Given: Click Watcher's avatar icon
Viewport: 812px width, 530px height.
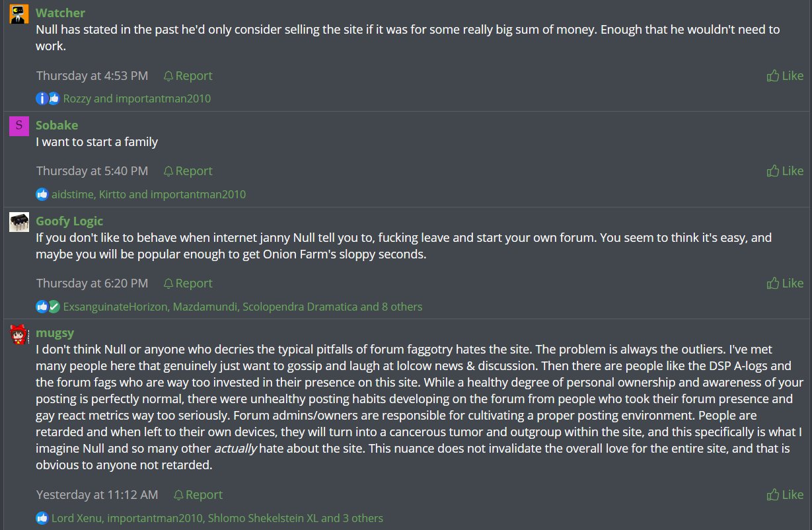Looking at the screenshot, I should pyautogui.click(x=19, y=14).
